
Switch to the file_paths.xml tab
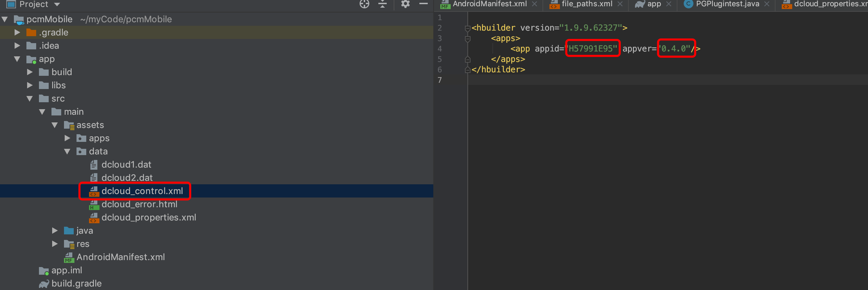(x=587, y=4)
